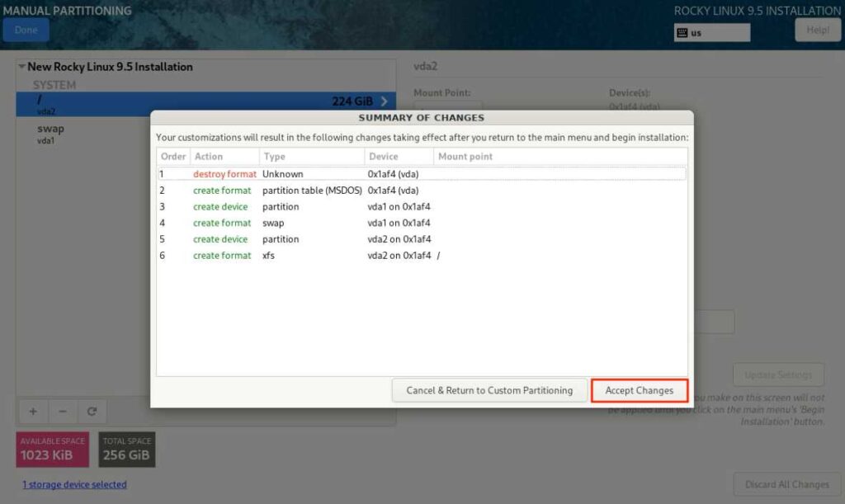This screenshot has height=504, width=845.
Task: Click Cancel & Return to Custom Partitioning
Action: click(x=489, y=390)
